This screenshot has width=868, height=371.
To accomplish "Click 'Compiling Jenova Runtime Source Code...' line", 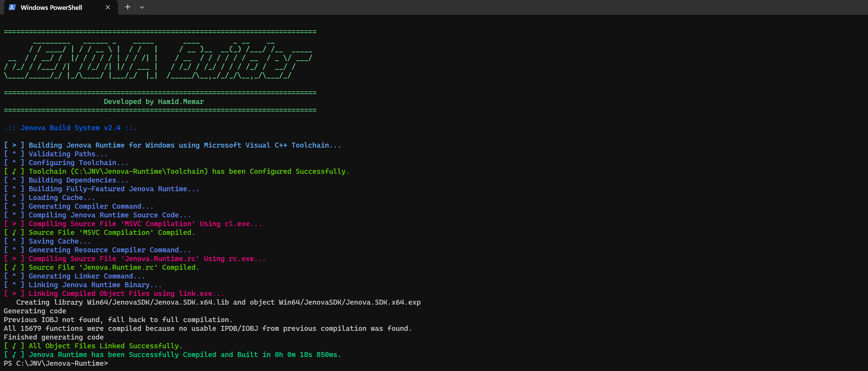I will pyautogui.click(x=97, y=215).
